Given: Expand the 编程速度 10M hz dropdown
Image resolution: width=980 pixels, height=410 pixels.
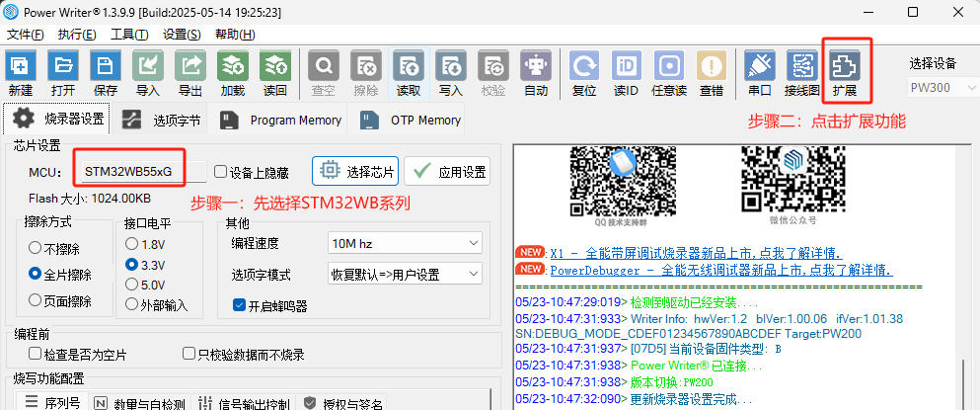Looking at the screenshot, I should click(405, 243).
